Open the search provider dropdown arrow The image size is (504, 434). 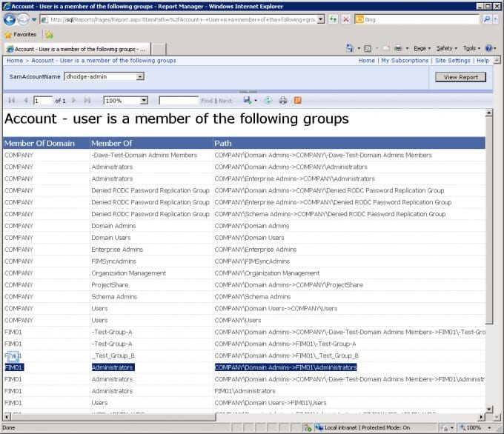pyautogui.click(x=496, y=19)
